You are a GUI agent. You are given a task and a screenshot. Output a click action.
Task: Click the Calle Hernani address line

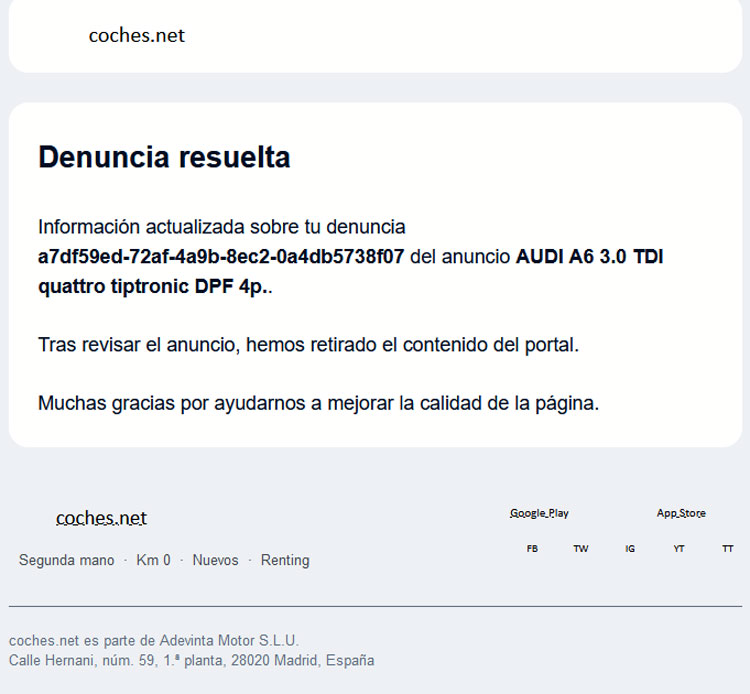tap(191, 661)
